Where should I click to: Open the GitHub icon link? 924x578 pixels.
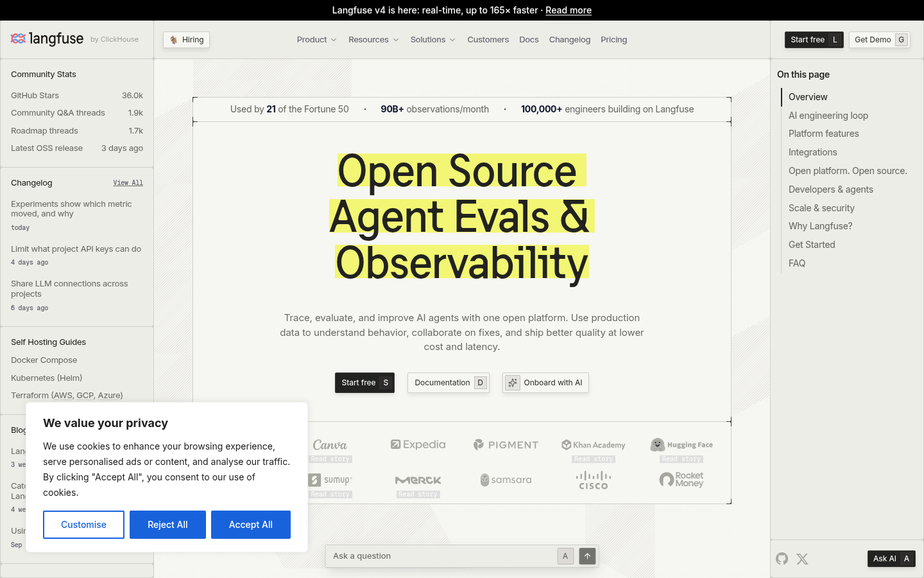pos(782,559)
